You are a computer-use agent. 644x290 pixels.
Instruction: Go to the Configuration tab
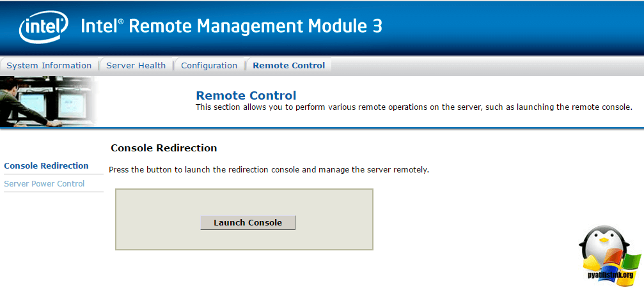209,65
